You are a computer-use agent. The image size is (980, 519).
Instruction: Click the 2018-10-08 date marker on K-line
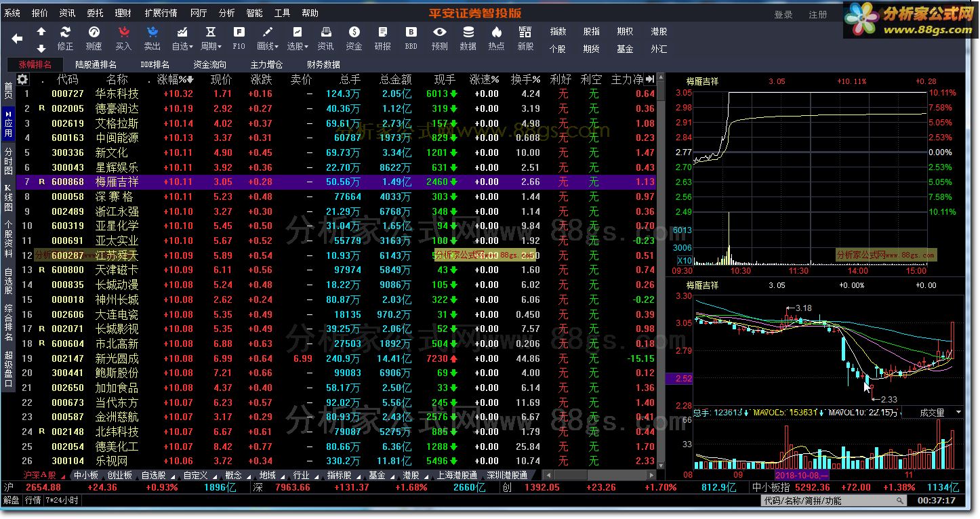point(802,476)
